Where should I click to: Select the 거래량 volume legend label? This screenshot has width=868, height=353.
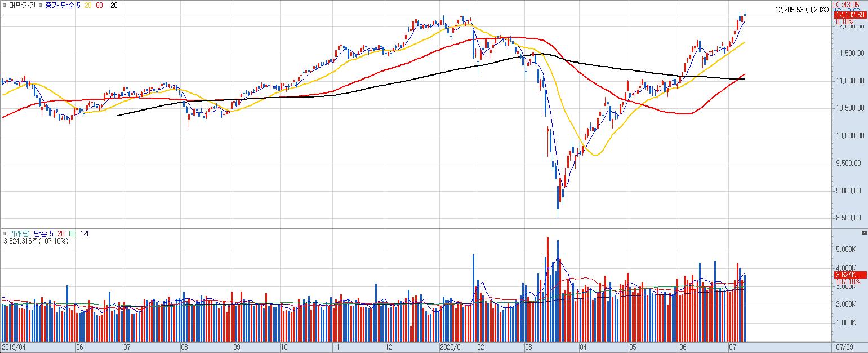[x=18, y=233]
